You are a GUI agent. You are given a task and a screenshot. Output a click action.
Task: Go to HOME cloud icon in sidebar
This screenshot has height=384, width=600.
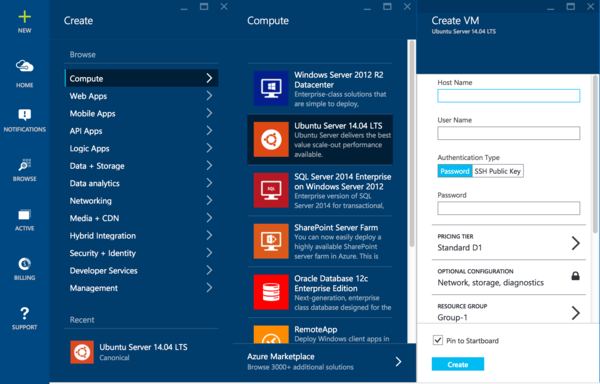24,66
